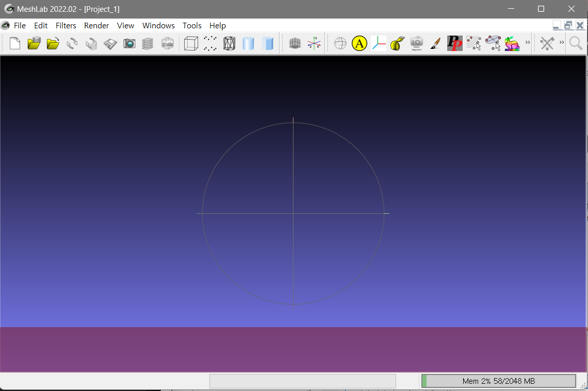This screenshot has width=588, height=391.
Task: Select the point picking waves tool
Action: point(474,44)
